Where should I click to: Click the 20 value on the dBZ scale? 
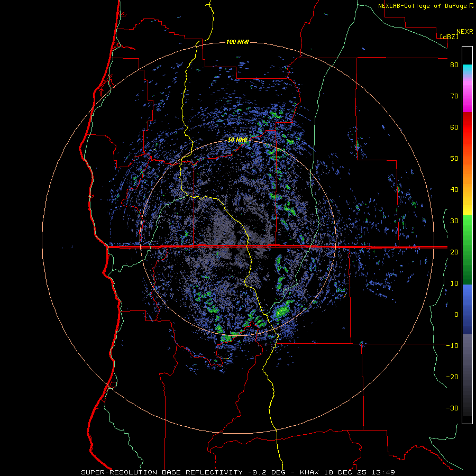pyautogui.click(x=454, y=252)
